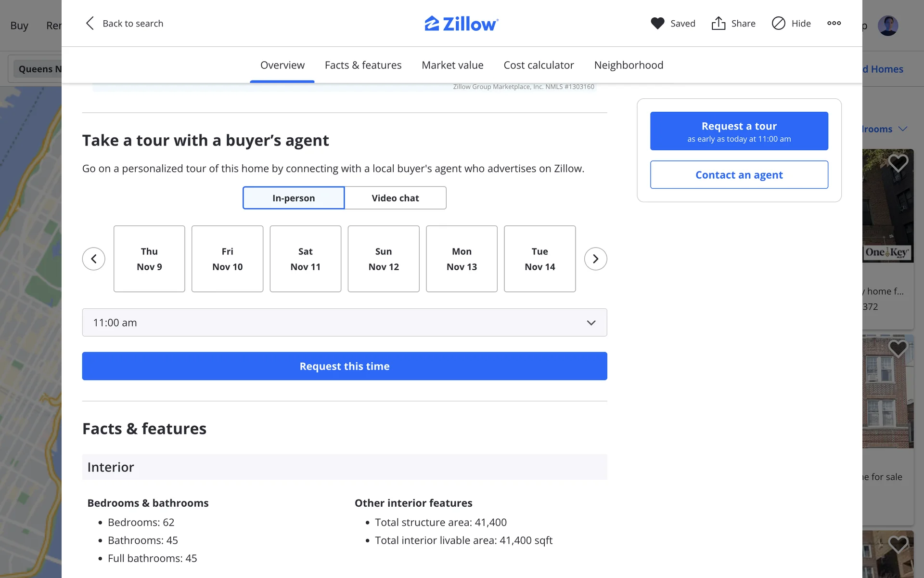Viewport: 924px width, 578px height.
Task: Switch to Video chat tour
Action: click(x=395, y=198)
